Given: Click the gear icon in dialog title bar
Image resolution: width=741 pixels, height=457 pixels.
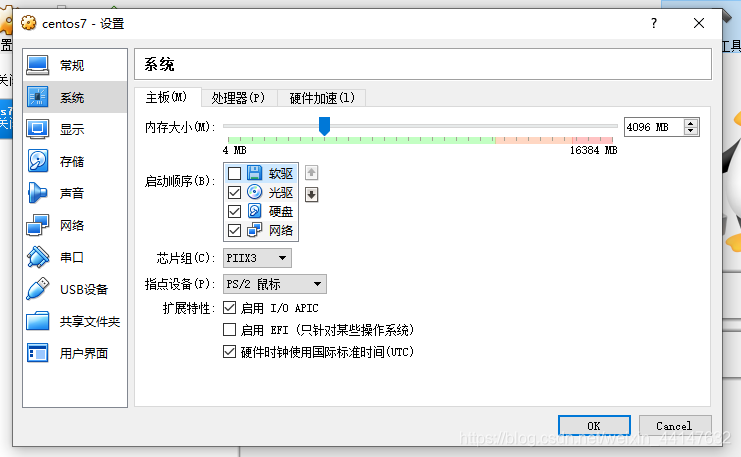Looking at the screenshot, I should pyautogui.click(x=28, y=23).
